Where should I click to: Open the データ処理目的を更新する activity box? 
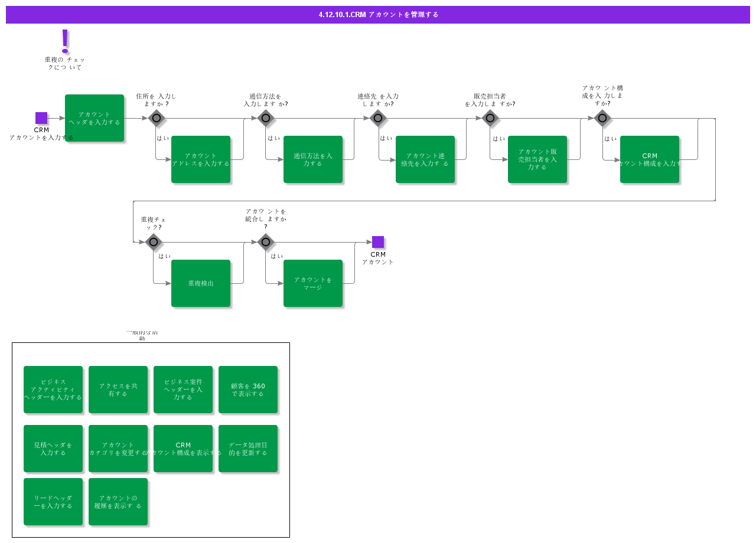point(248,449)
